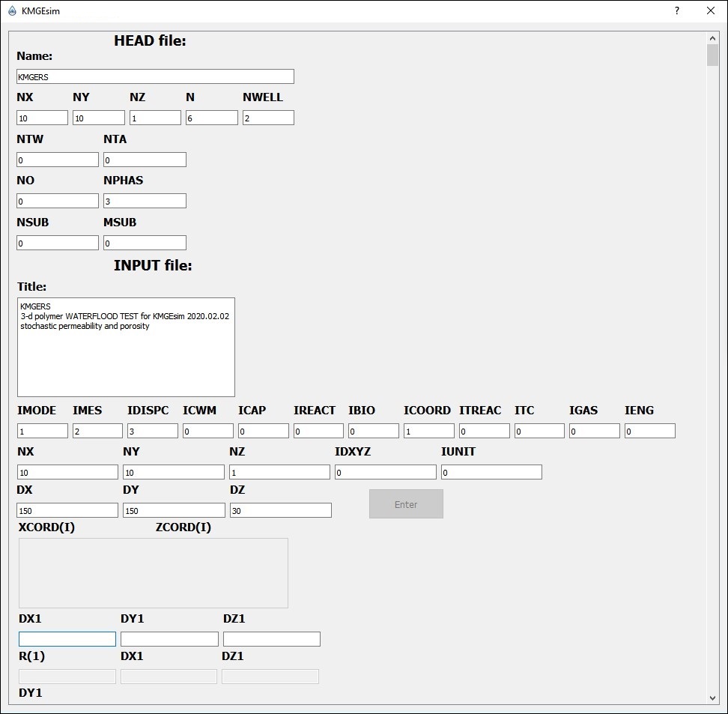Select the NPHAS input box
Viewport: 728px width, 714px height.
[x=145, y=202]
